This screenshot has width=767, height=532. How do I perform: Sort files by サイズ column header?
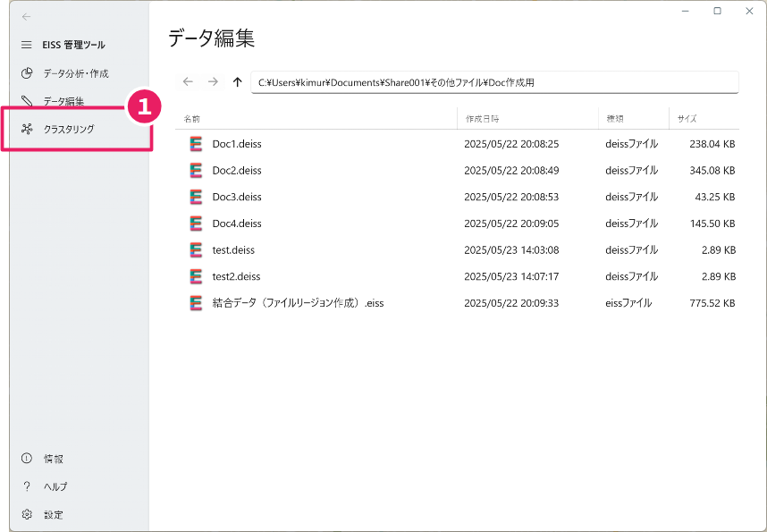point(687,119)
